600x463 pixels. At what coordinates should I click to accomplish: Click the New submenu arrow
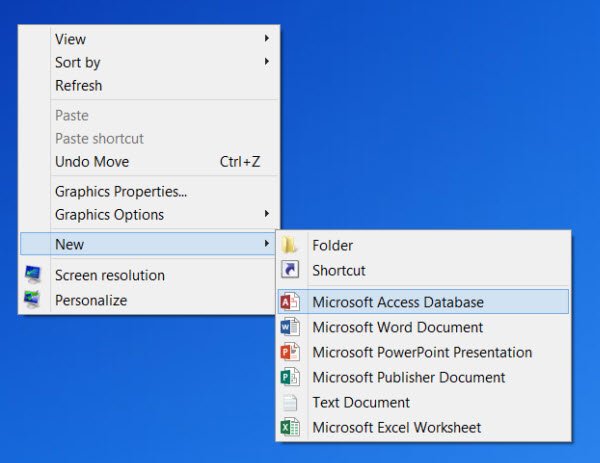pos(267,244)
